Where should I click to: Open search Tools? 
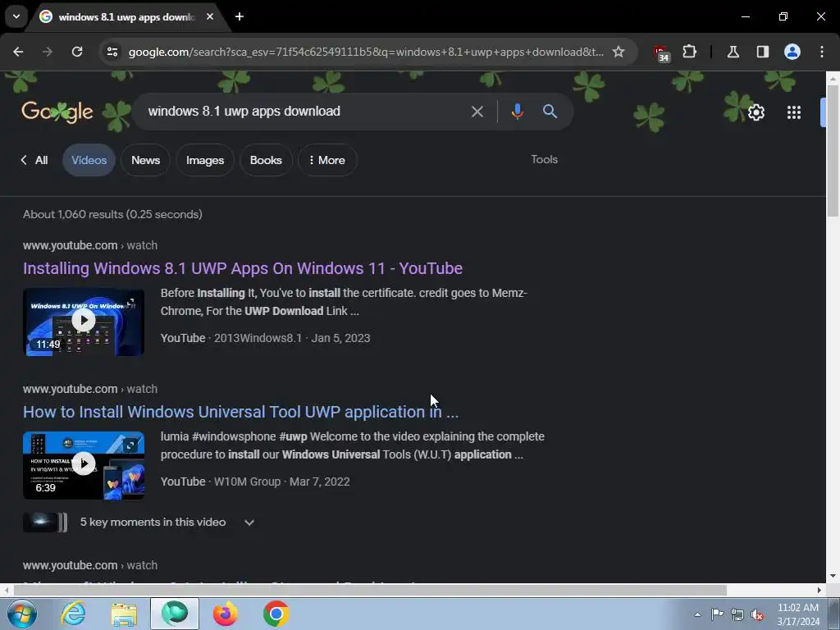point(545,160)
